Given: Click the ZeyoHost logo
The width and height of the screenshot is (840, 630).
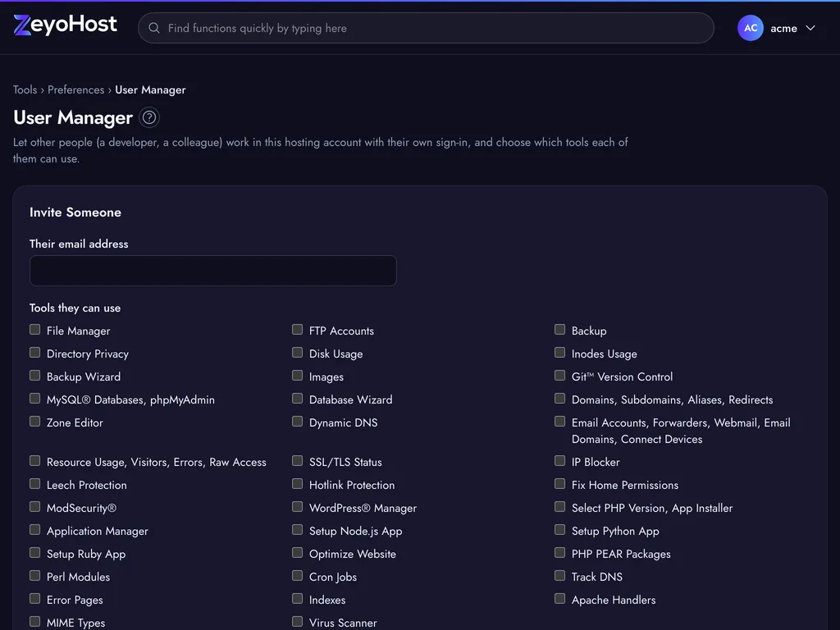Looking at the screenshot, I should tap(65, 25).
